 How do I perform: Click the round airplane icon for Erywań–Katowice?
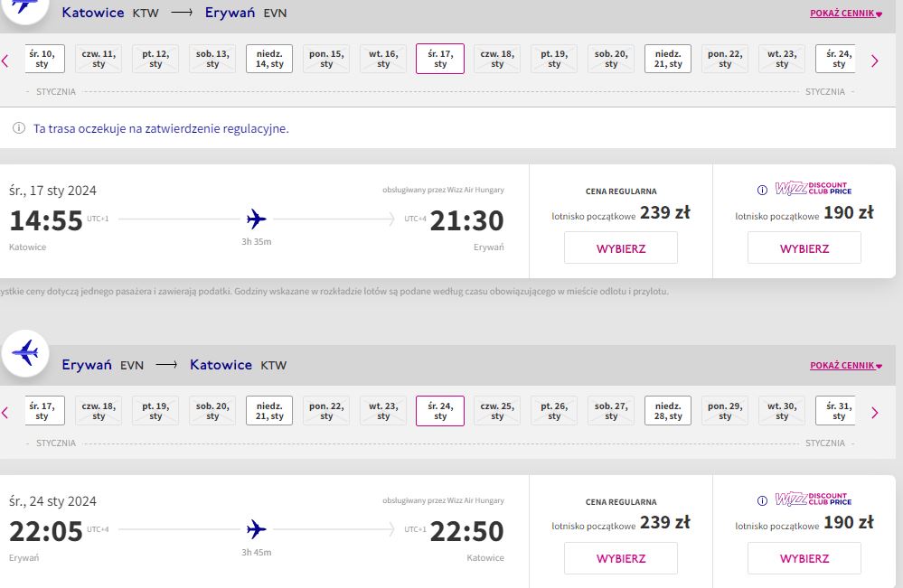coord(25,353)
